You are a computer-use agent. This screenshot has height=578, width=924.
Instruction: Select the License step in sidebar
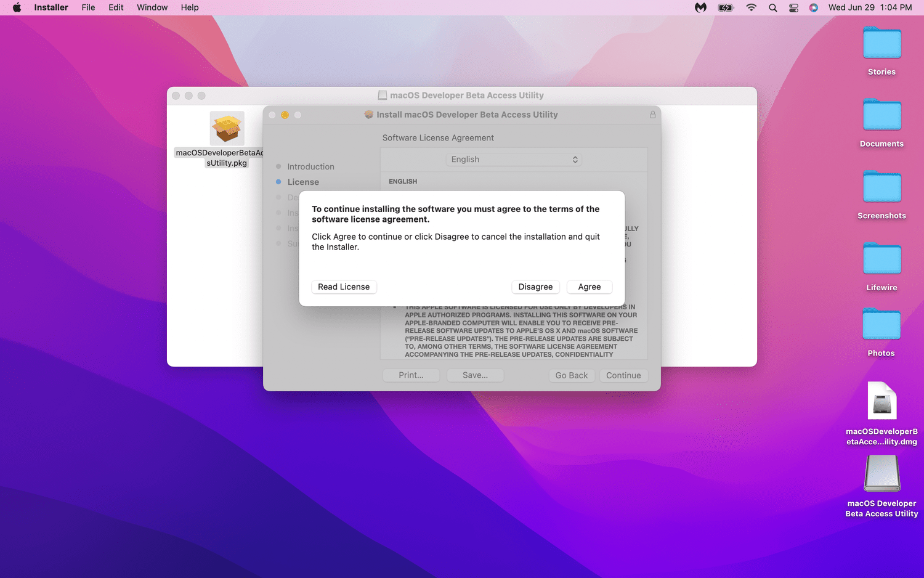tap(303, 182)
